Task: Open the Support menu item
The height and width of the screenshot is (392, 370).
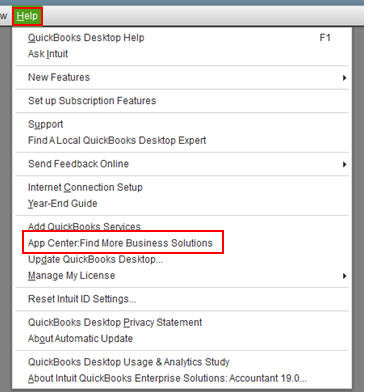Action: pyautogui.click(x=182, y=124)
